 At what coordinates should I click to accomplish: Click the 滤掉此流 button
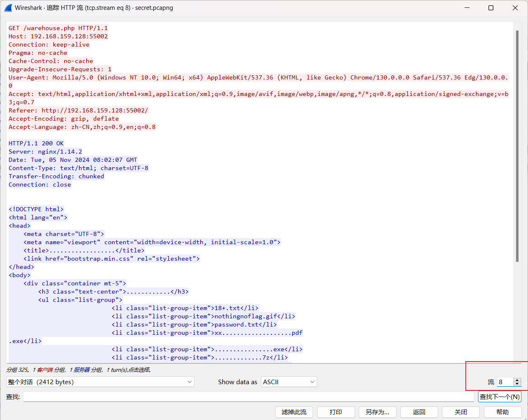click(x=294, y=412)
